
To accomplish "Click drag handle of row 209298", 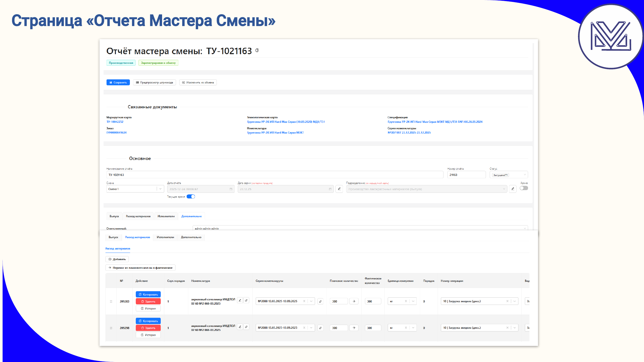I will click(x=111, y=328).
